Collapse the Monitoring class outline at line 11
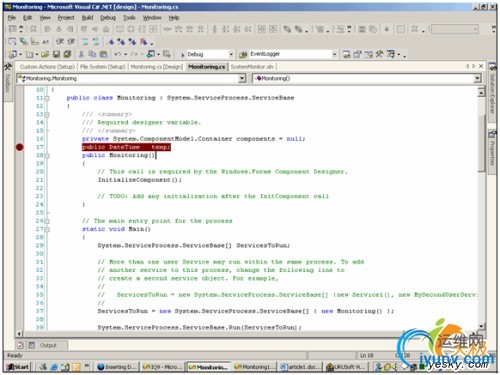500x375 pixels. coord(47,98)
